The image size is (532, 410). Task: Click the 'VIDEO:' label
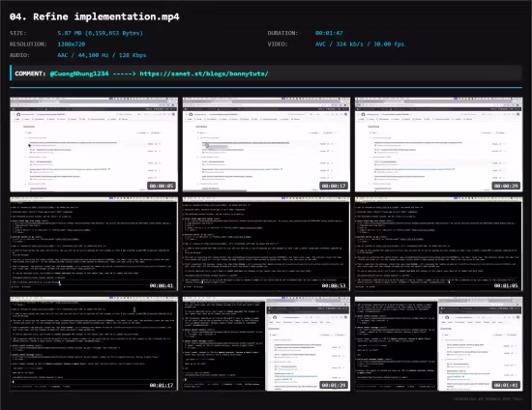pos(278,44)
